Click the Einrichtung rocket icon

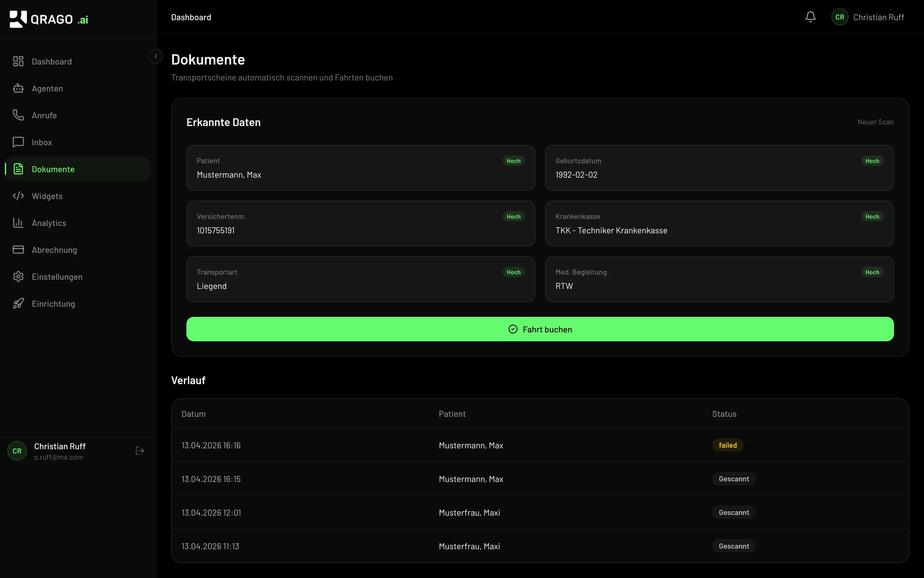click(x=18, y=303)
